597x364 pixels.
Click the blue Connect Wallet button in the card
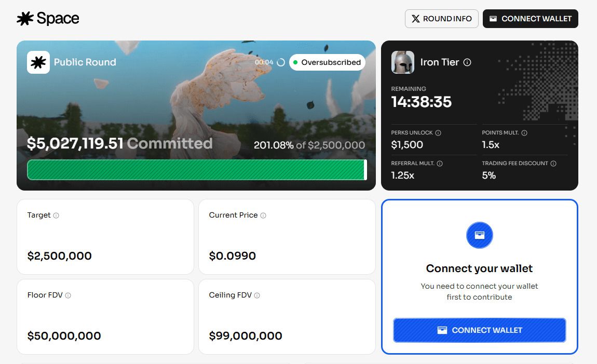[479, 330]
